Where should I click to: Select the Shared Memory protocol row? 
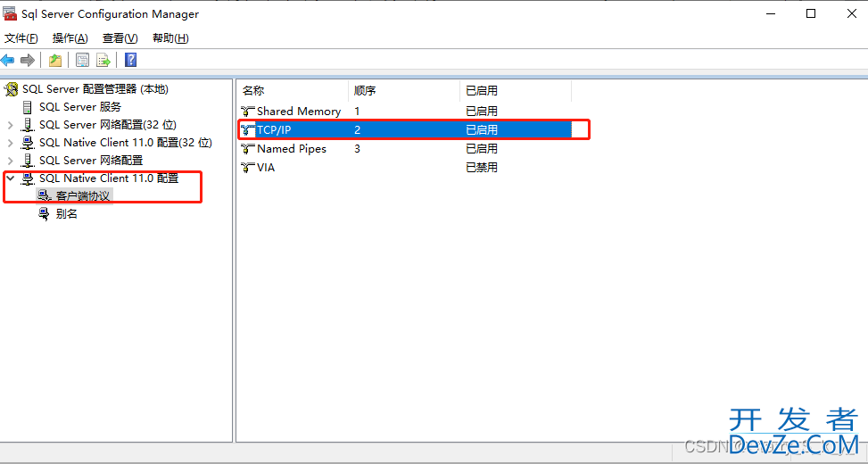405,112
